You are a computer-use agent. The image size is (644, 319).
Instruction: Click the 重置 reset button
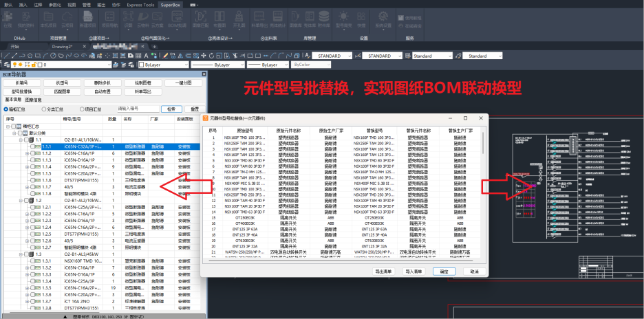[194, 109]
